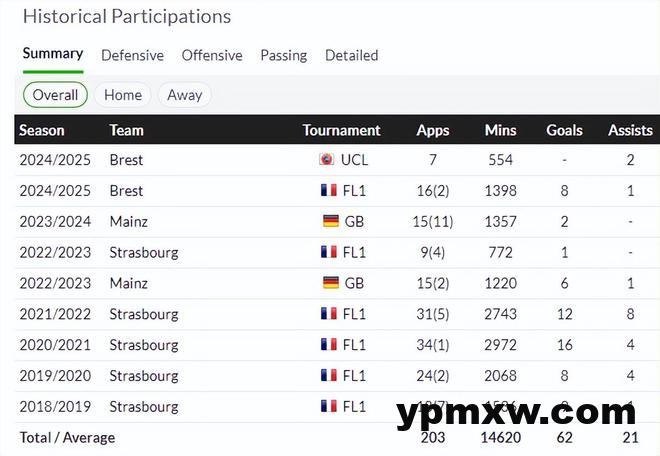Open the Brest team link for UCL row
This screenshot has width=660, height=456.
pyautogui.click(x=126, y=160)
